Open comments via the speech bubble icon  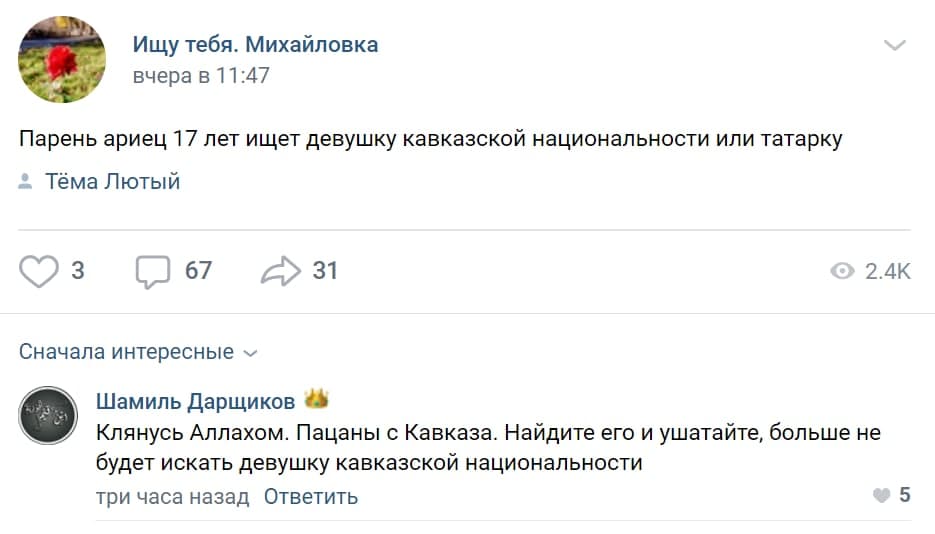point(153,271)
